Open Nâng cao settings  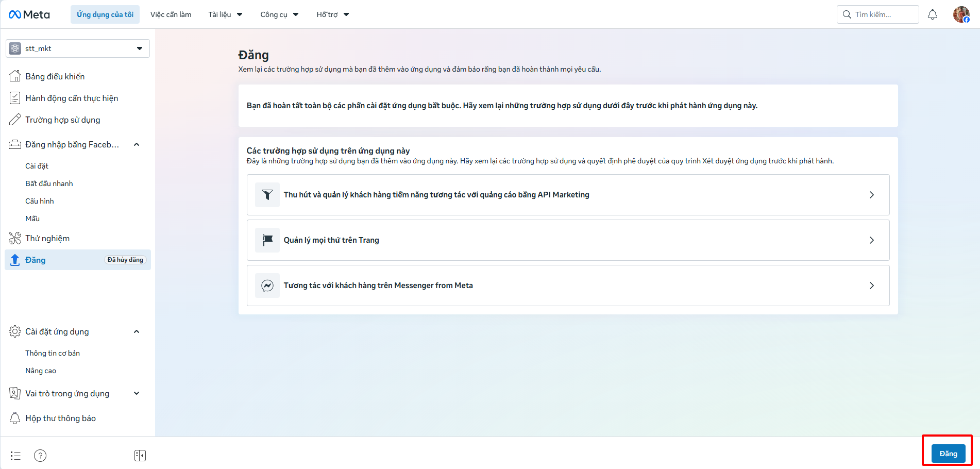(41, 371)
